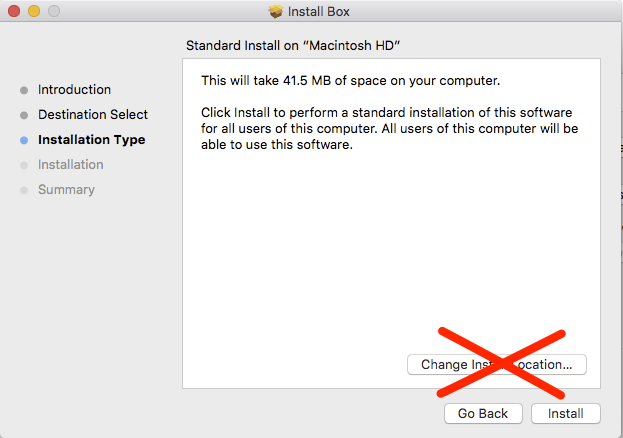Screen dimensions: 623x438
Task: Click the Standard Install on Macintosh HD heading
Action: pyautogui.click(x=293, y=46)
